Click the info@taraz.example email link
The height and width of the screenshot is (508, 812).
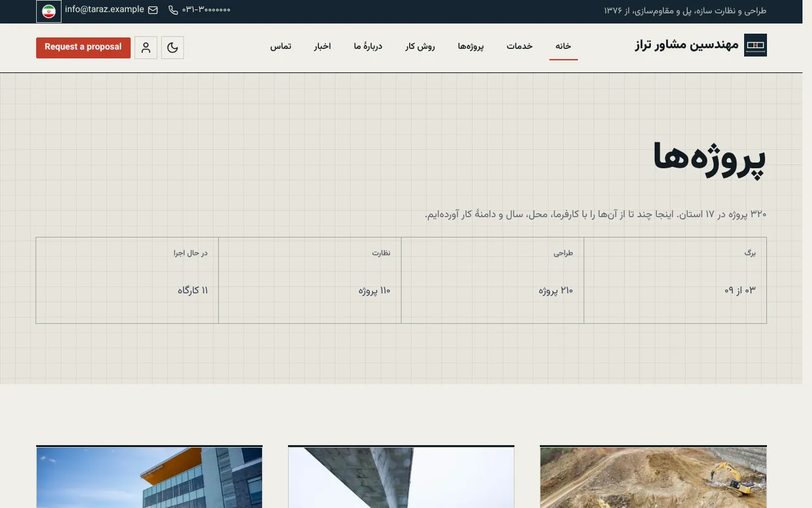[x=105, y=10]
